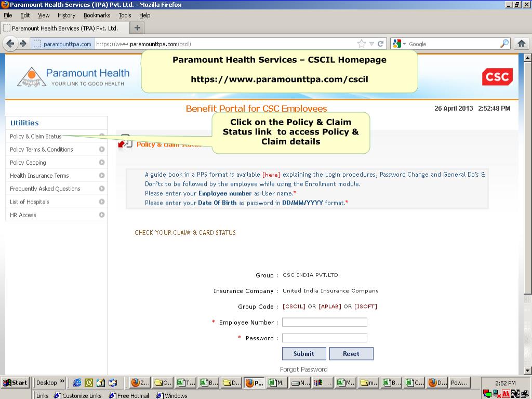Click the Free Hotmail shortcut on the taskbar
Viewport: 532px width, 399px height.
coord(129,395)
